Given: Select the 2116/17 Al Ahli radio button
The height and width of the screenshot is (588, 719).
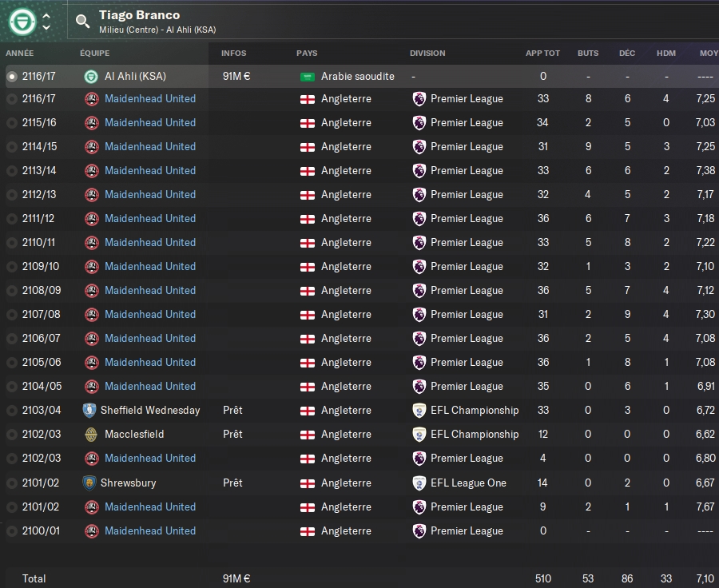Looking at the screenshot, I should 11,77.
